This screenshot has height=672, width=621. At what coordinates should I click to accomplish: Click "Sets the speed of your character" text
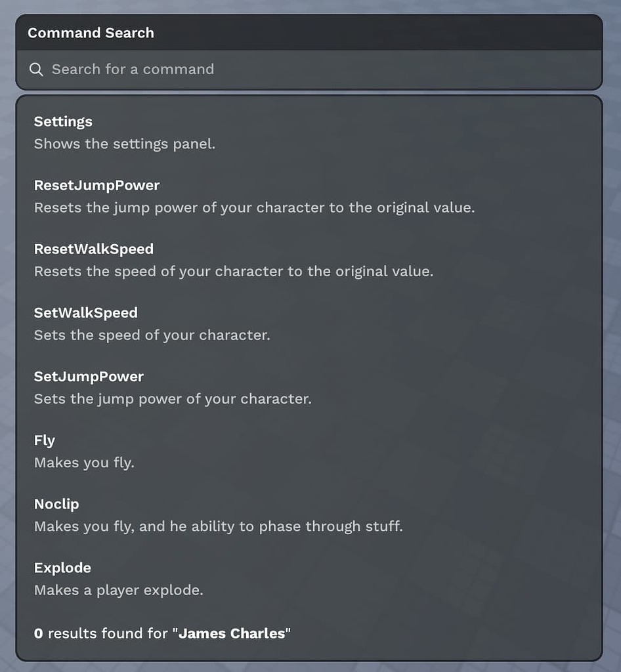pyautogui.click(x=152, y=335)
